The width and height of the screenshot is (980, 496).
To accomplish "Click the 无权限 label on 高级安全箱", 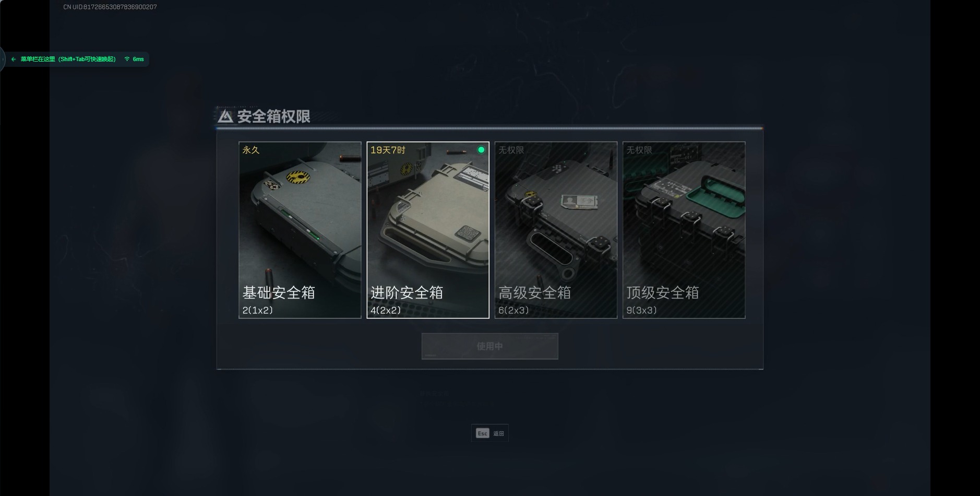I will click(x=511, y=150).
